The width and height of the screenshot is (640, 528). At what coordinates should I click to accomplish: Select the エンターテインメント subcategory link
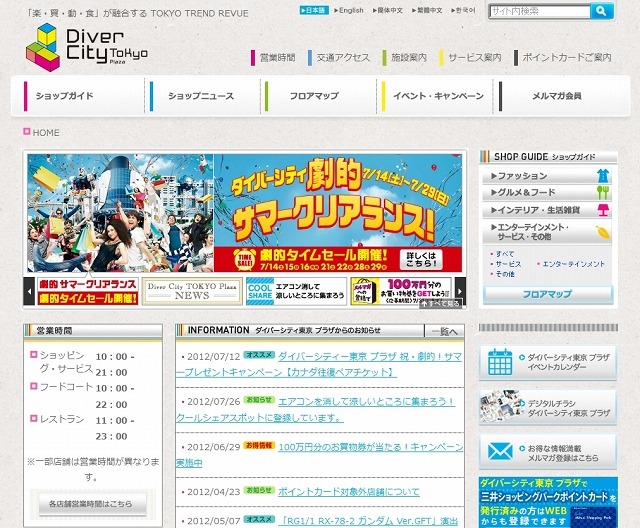(573, 264)
